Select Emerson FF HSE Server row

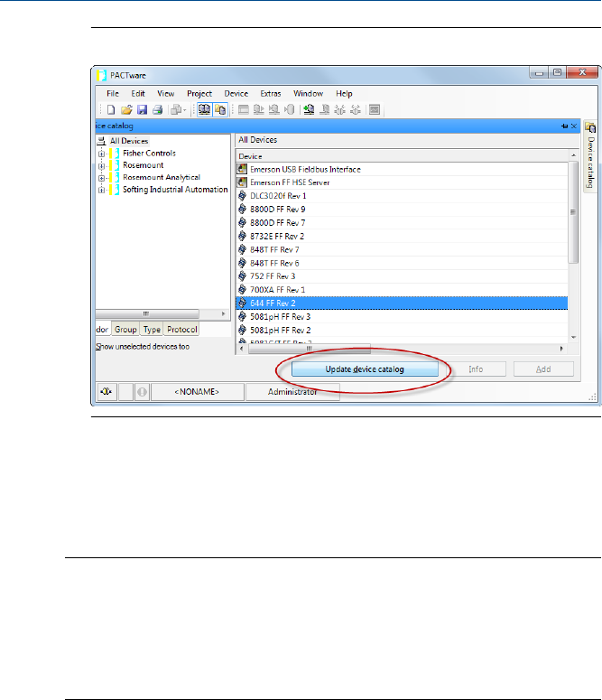tap(402, 182)
